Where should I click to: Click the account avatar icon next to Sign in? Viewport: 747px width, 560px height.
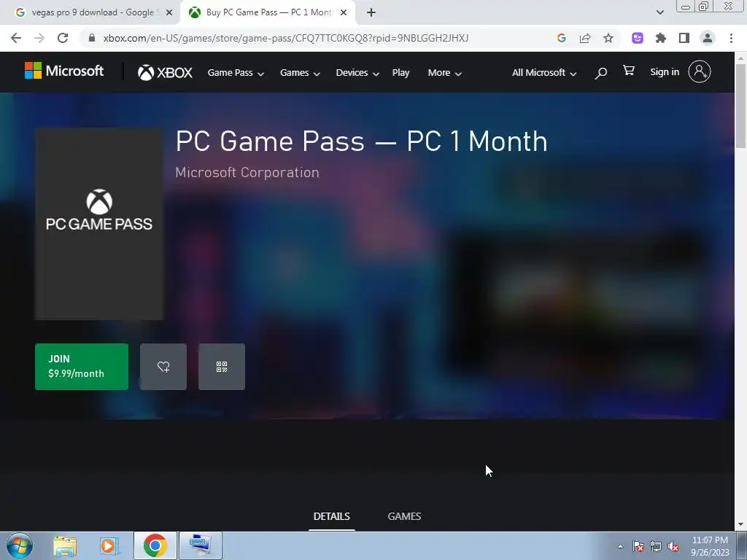tap(700, 72)
